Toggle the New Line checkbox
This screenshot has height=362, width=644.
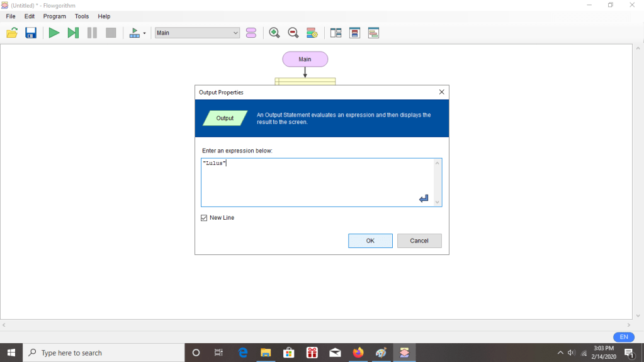pyautogui.click(x=204, y=218)
